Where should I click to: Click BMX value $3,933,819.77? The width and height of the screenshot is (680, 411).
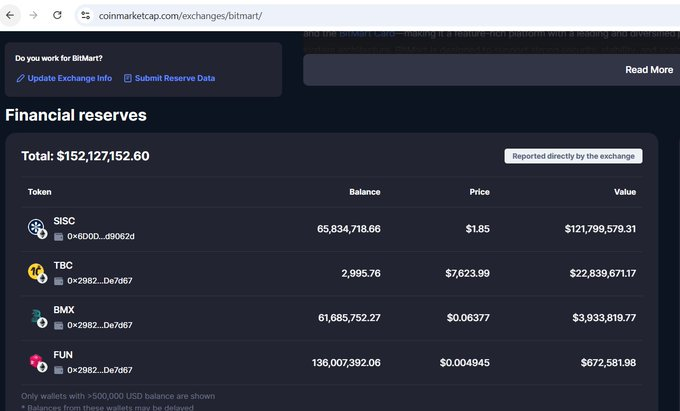(x=604, y=318)
